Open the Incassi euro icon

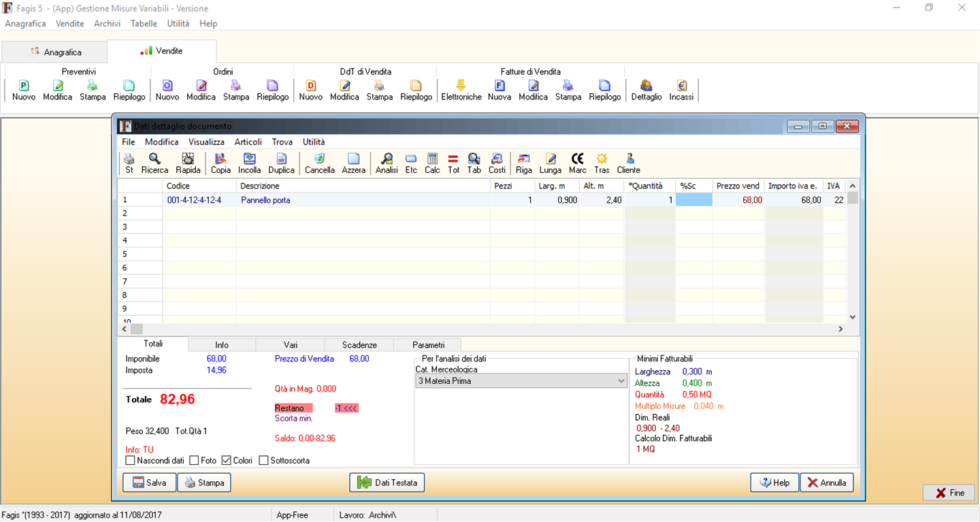click(681, 91)
